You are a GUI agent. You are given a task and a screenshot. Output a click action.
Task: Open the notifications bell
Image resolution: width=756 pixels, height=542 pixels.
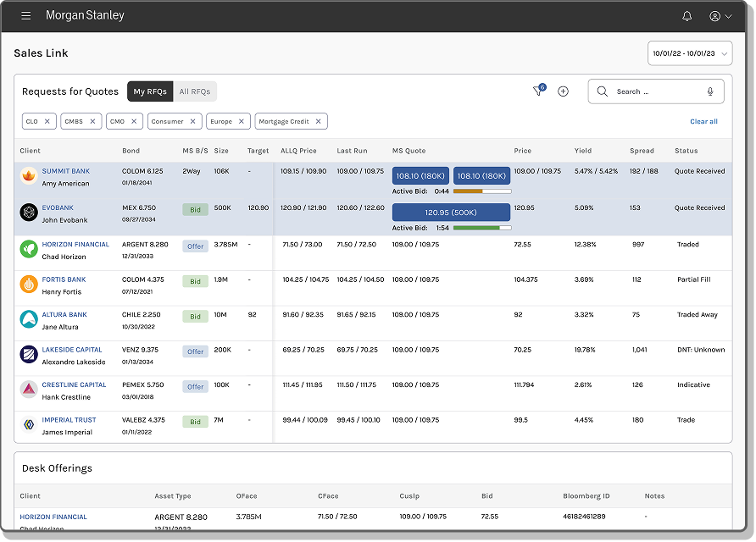click(687, 16)
